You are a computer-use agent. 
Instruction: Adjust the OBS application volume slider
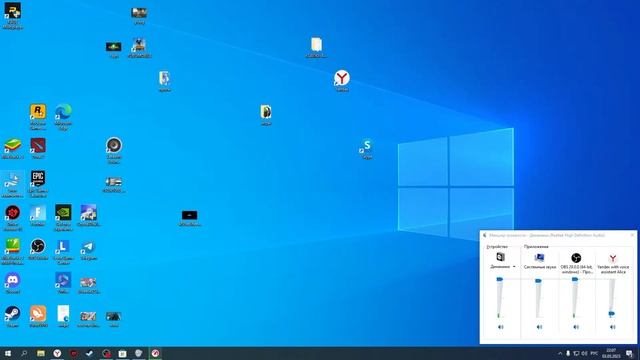[575, 279]
